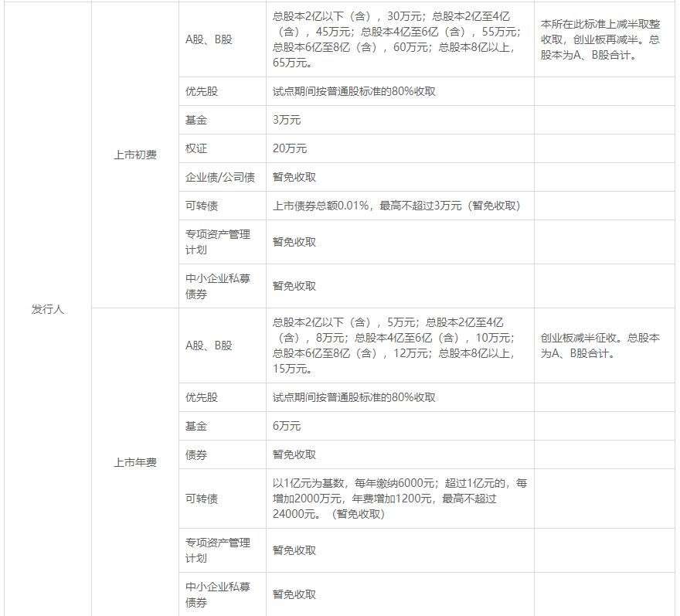Image resolution: width=680 pixels, height=616 pixels.
Task: Select the 创业板减半征收 remark cell
Action: pos(603,343)
